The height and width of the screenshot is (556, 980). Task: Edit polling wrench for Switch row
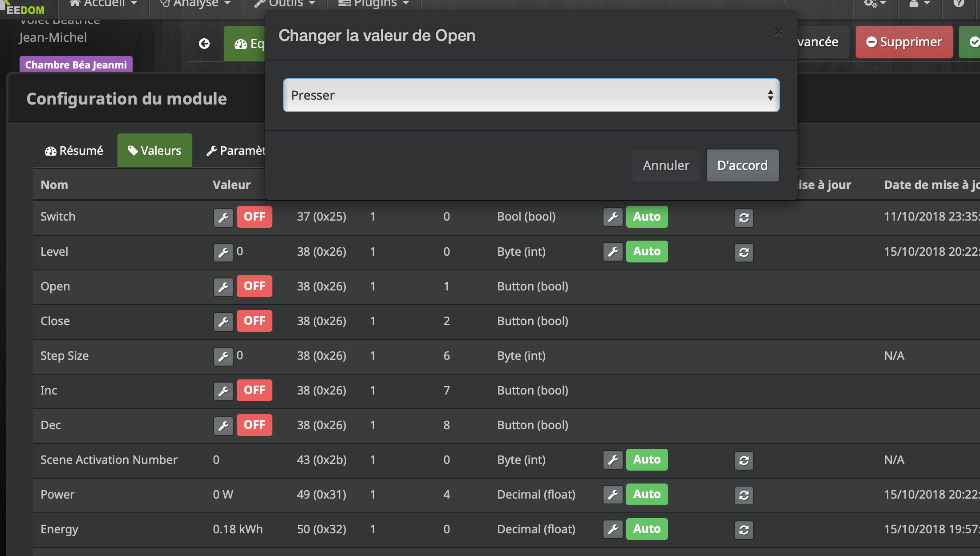[613, 217]
